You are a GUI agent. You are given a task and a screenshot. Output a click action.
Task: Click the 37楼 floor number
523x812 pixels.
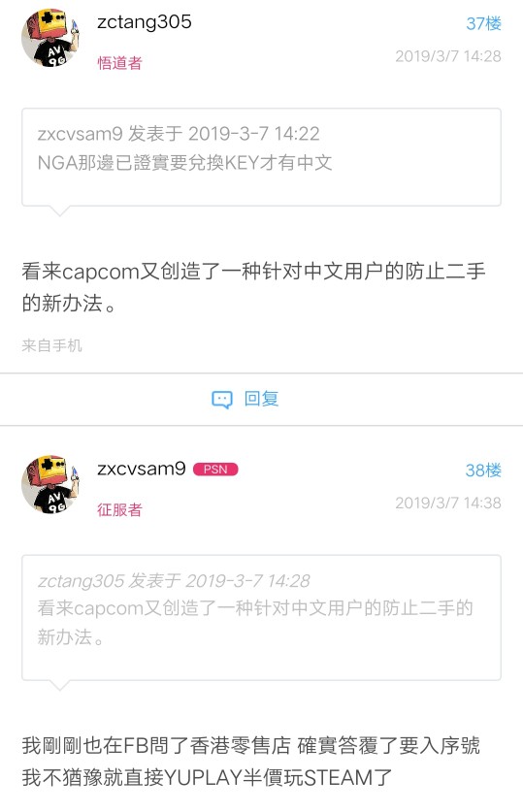pos(483,23)
